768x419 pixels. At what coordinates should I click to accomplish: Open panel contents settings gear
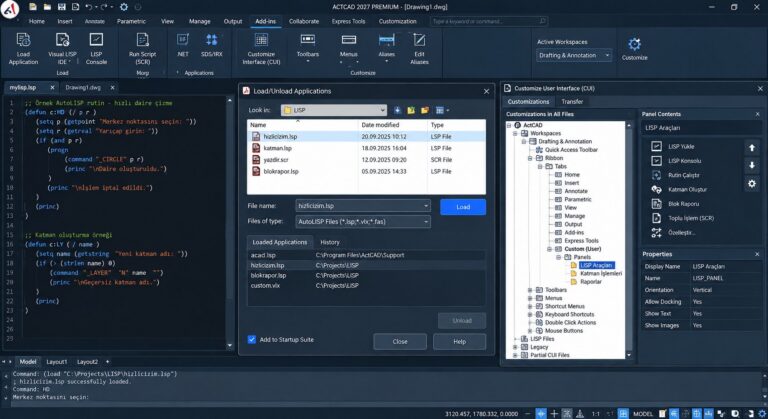pyautogui.click(x=752, y=184)
